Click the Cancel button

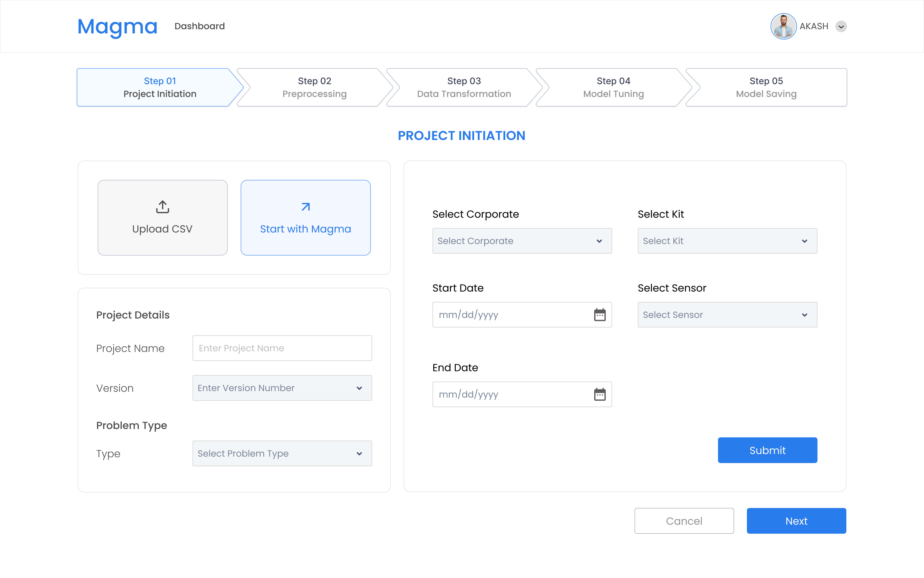coord(684,521)
